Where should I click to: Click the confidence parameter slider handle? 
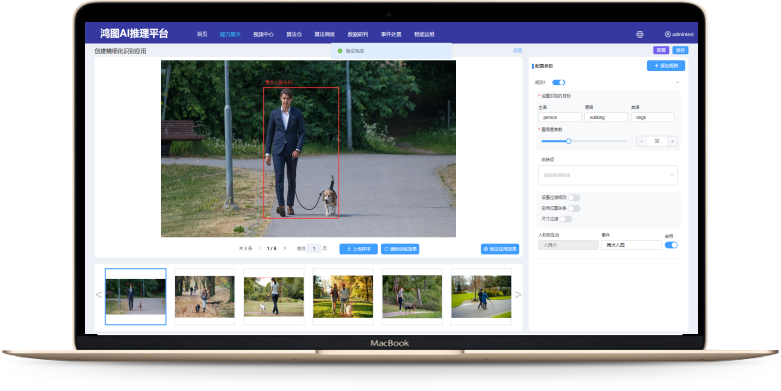[x=568, y=141]
